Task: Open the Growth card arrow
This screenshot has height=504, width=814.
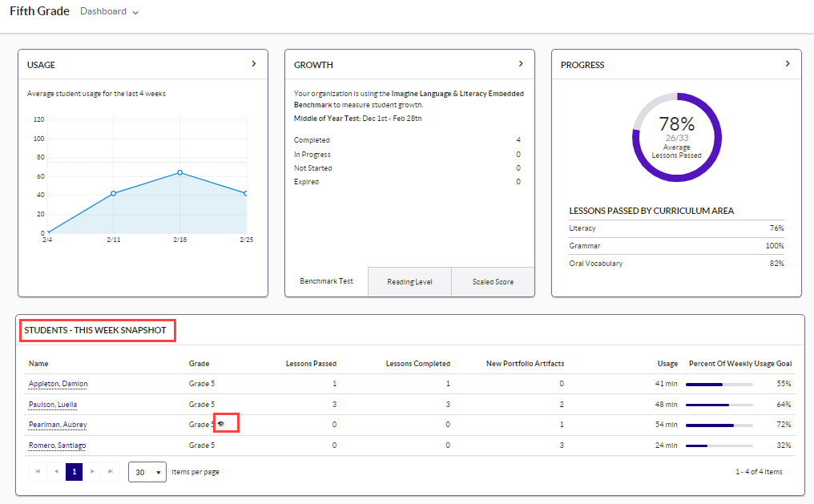Action: click(x=521, y=64)
